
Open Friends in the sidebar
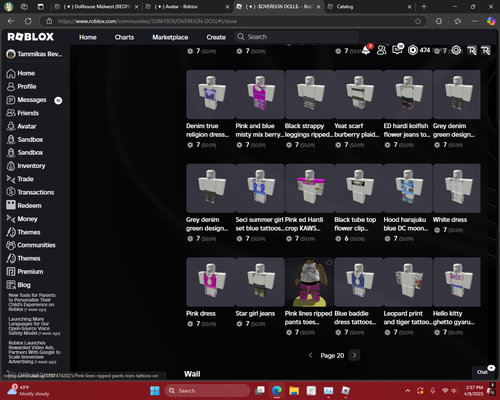click(x=23, y=113)
